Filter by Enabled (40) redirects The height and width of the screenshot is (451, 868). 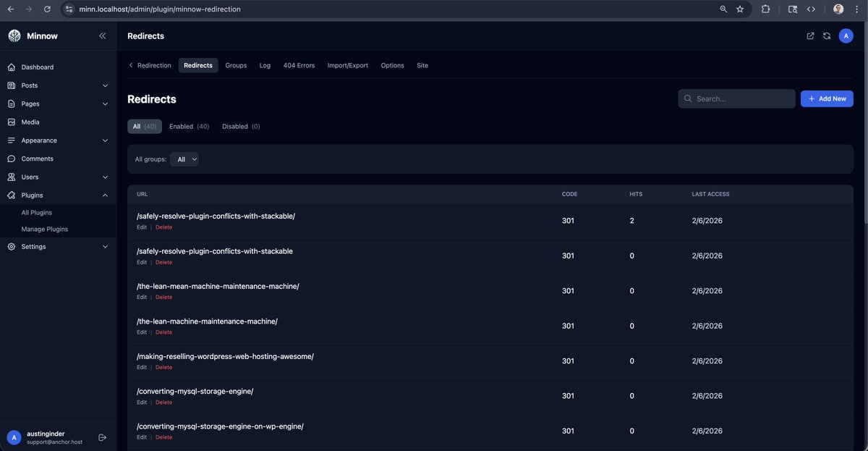point(190,127)
